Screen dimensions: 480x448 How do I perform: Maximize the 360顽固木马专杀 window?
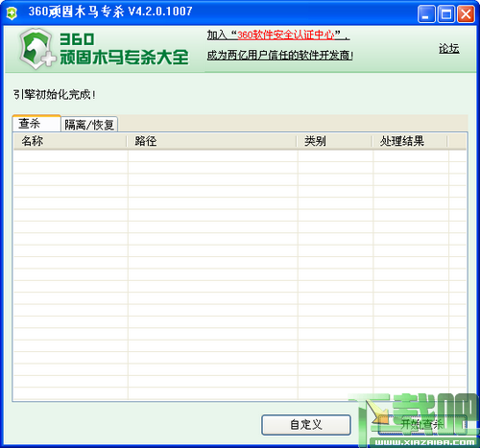[x=446, y=14]
